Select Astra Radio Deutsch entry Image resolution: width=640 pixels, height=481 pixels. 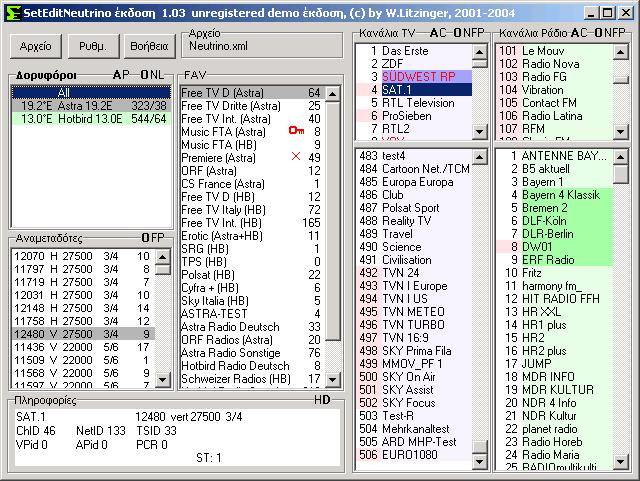click(252, 327)
